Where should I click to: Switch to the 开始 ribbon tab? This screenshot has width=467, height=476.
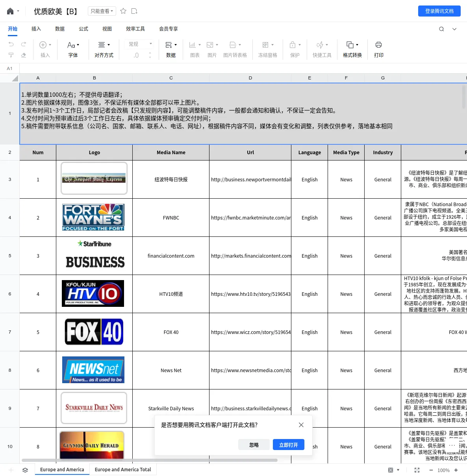click(13, 29)
